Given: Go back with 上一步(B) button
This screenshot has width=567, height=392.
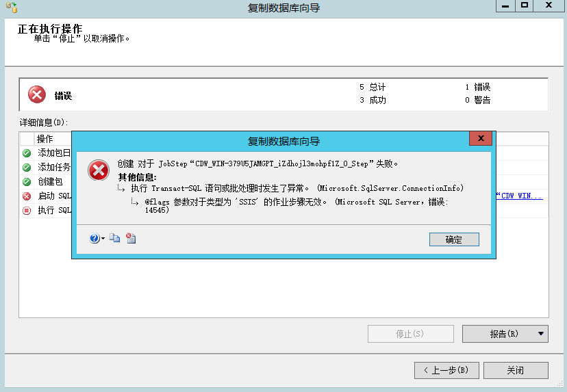Looking at the screenshot, I should point(446,370).
